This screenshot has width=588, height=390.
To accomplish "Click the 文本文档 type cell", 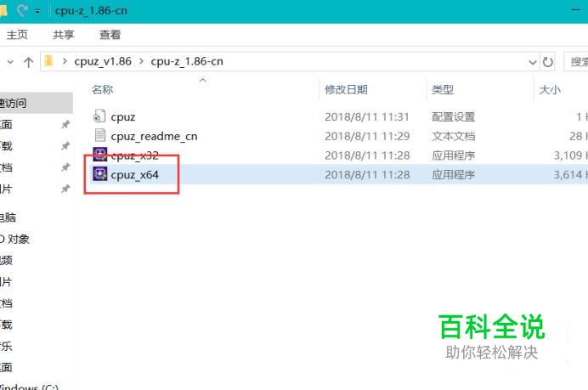I will tap(454, 136).
